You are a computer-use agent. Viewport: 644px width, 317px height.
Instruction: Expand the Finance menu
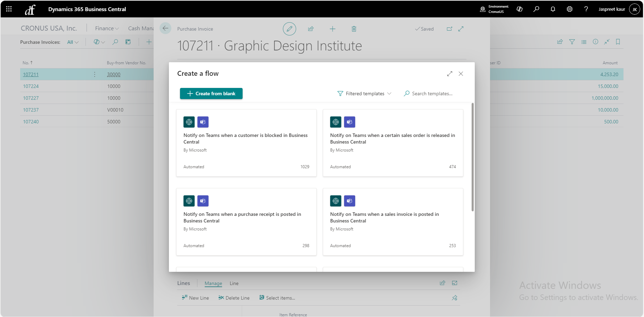pyautogui.click(x=107, y=29)
